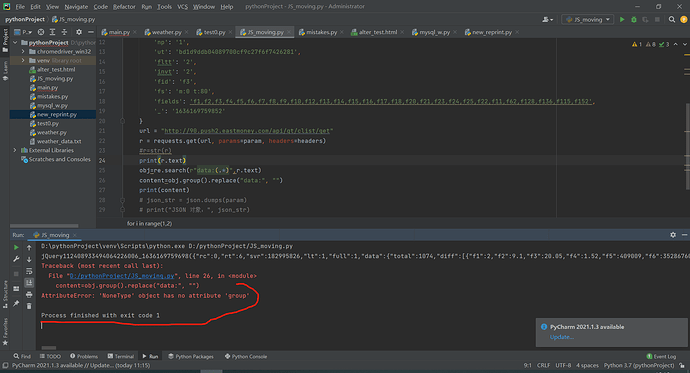The image size is (690, 373).
Task: Select weather_data.txt in project tree
Action: (59, 141)
